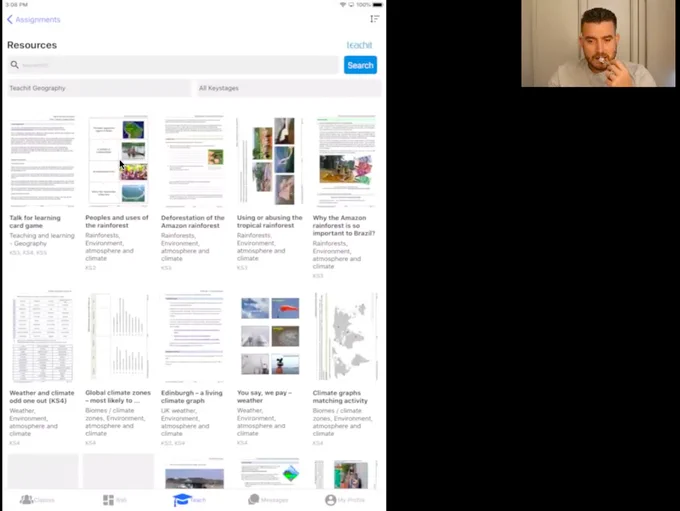680x511 pixels.
Task: Open Peoples and uses of rainforest thumbnail
Action: coord(118,161)
